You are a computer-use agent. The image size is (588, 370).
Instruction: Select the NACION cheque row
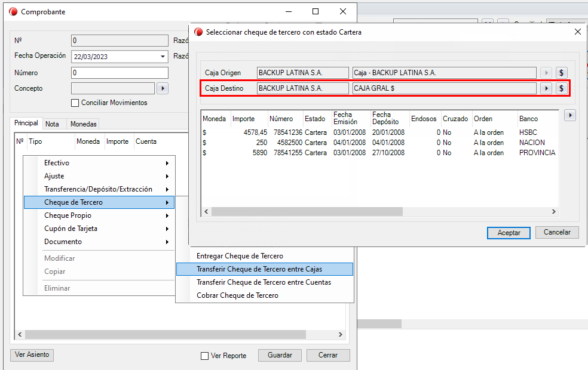point(379,143)
